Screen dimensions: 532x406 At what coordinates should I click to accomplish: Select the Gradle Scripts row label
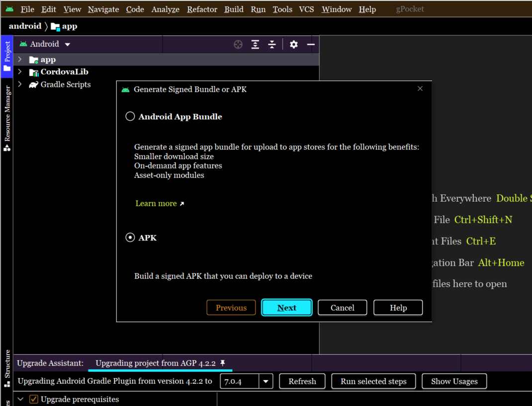66,84
